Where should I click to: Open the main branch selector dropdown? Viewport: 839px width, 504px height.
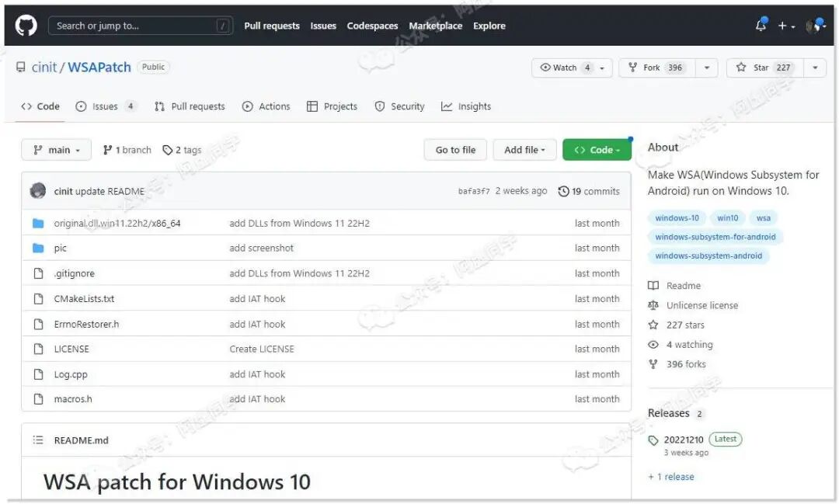(x=56, y=150)
